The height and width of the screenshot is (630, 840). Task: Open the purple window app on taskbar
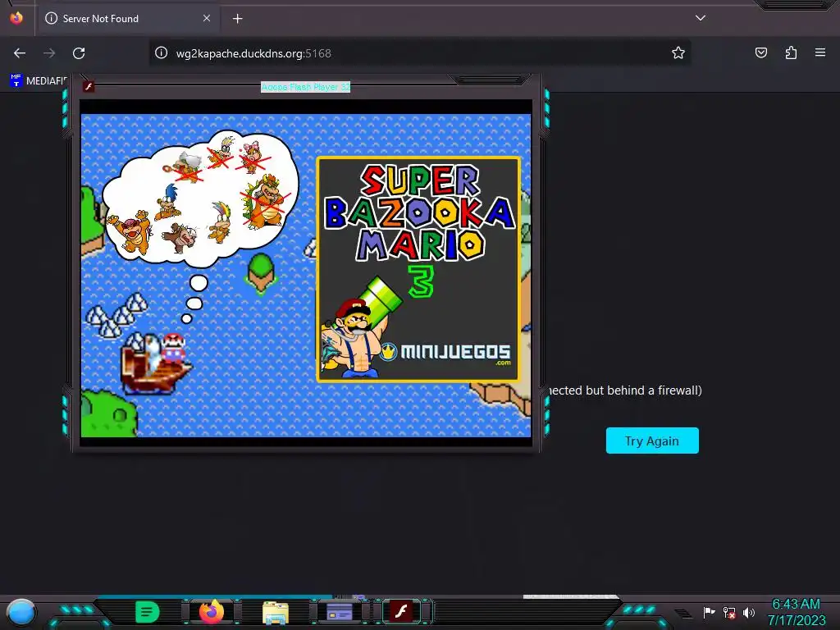point(340,611)
